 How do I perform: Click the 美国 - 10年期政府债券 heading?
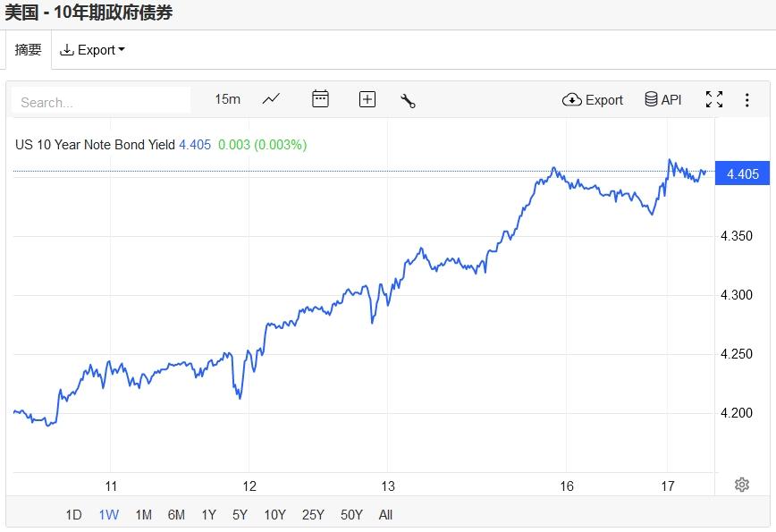[x=89, y=13]
